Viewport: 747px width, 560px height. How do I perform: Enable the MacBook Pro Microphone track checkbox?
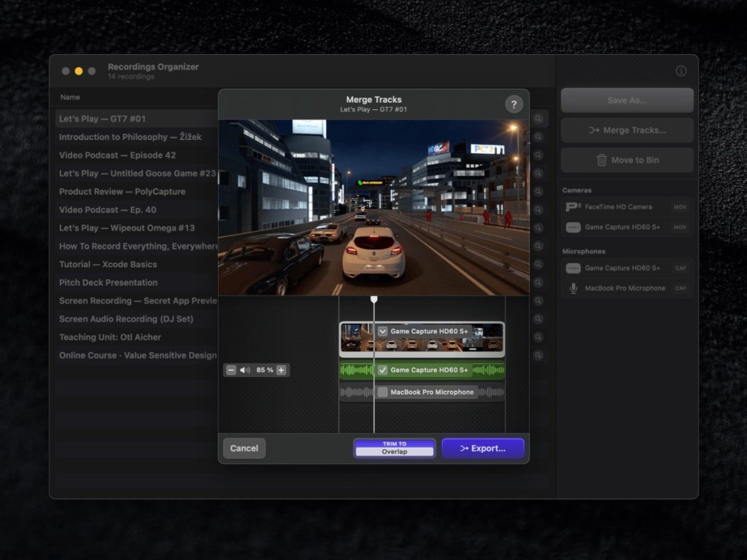coord(383,392)
